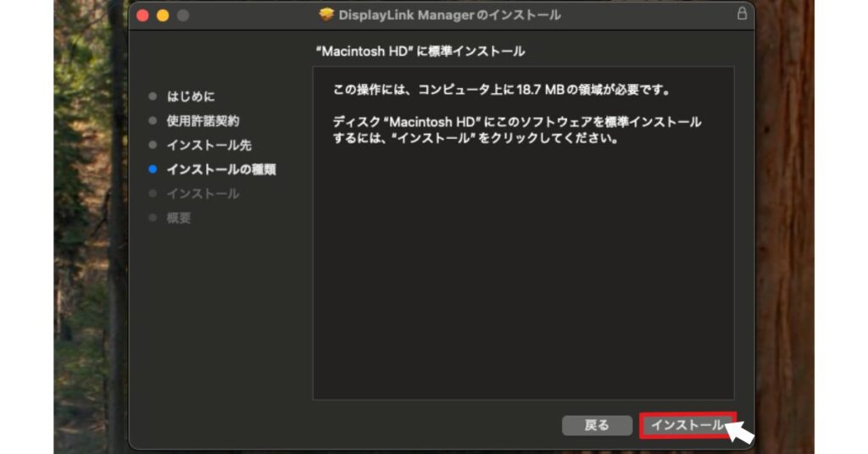The height and width of the screenshot is (454, 868).
Task: Click the gray disabled zoom window button
Action: 183,15
